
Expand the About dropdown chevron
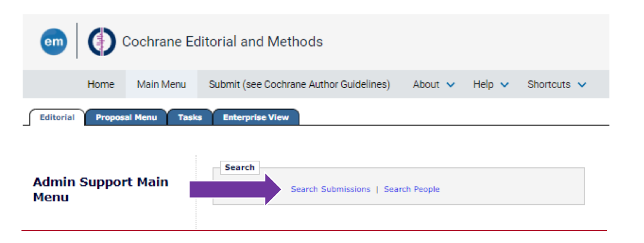coord(450,85)
